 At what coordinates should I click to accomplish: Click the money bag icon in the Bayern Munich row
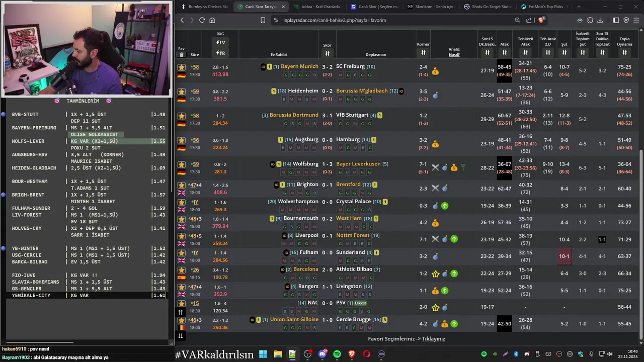tap(435, 71)
